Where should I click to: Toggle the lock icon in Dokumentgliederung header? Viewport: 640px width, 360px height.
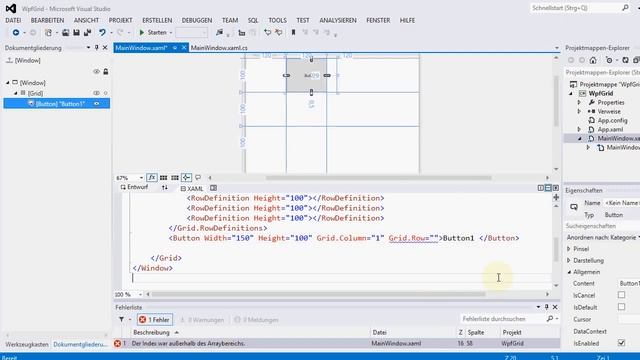(106, 71)
